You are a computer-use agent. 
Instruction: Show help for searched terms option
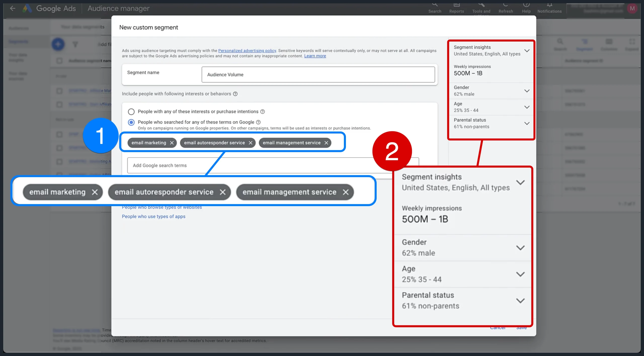click(x=258, y=122)
